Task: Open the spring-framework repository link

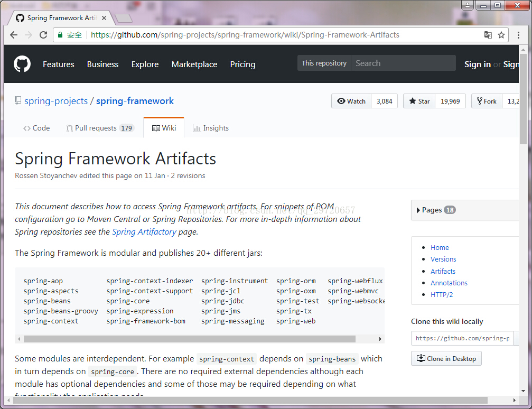Action: pos(135,101)
